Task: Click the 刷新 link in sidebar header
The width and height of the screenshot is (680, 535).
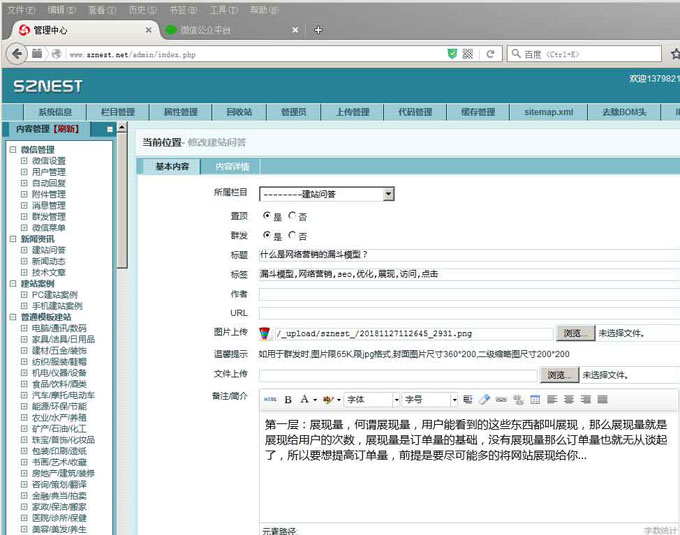Action: point(67,129)
